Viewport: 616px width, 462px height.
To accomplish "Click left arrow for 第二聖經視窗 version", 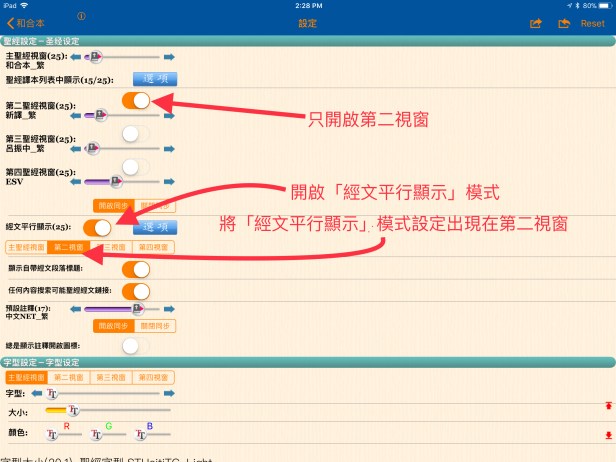I will tap(76, 115).
